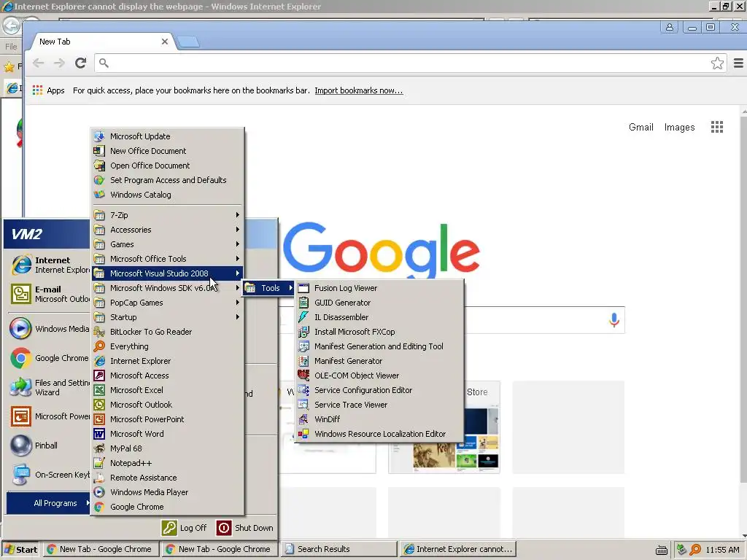Launch GUID Generator via its icon
The width and height of the screenshot is (747, 560).
[303, 303]
